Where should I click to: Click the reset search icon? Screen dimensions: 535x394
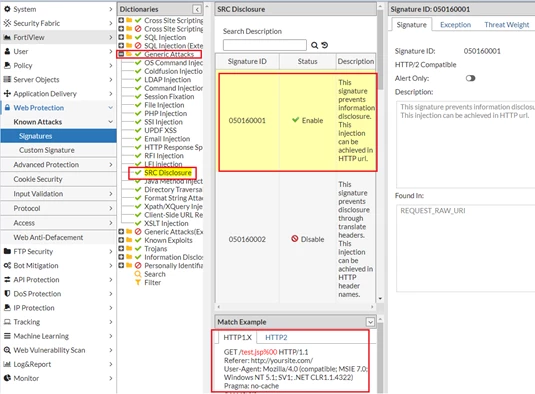(x=324, y=45)
